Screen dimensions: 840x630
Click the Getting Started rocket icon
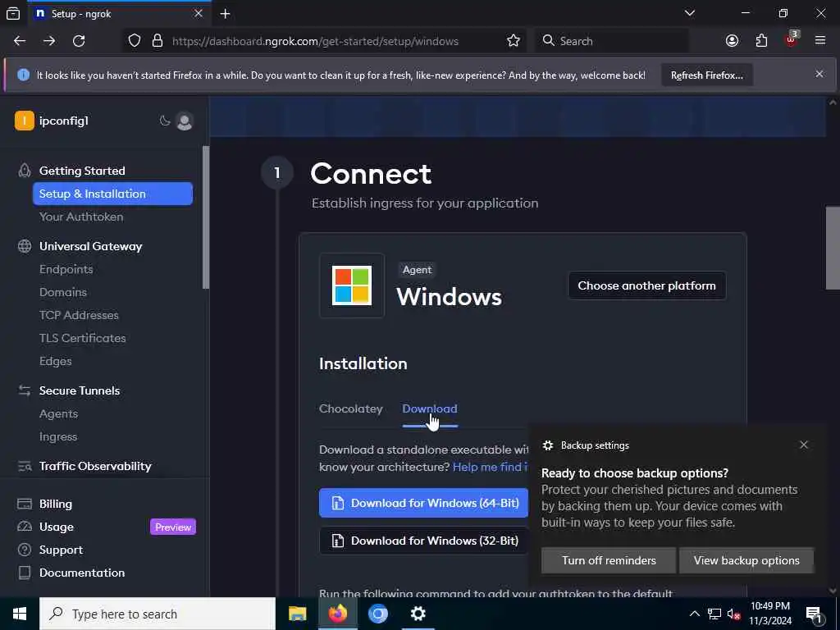(x=25, y=171)
